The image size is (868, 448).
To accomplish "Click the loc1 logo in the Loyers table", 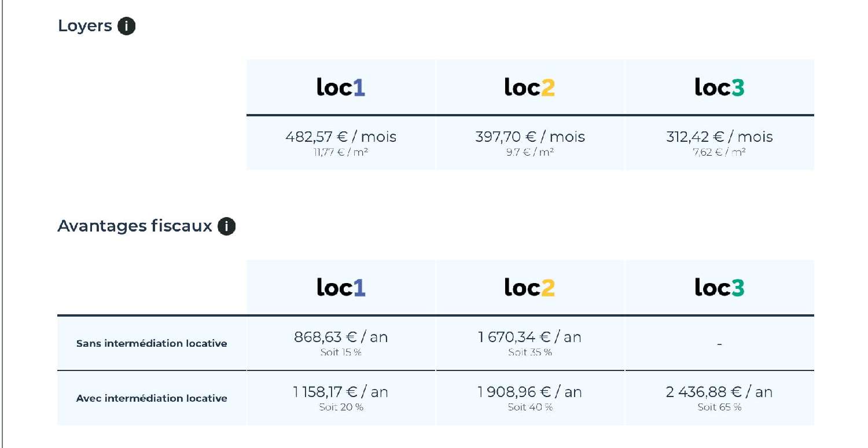I will coord(341,87).
